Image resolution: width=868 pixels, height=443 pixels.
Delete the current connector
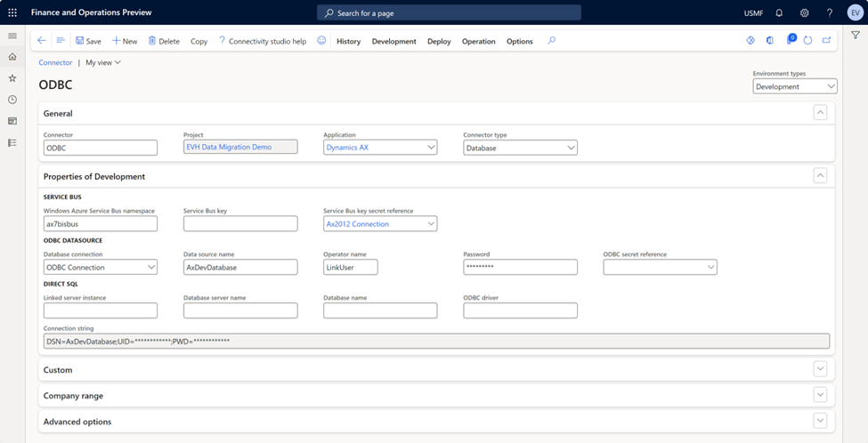(164, 41)
